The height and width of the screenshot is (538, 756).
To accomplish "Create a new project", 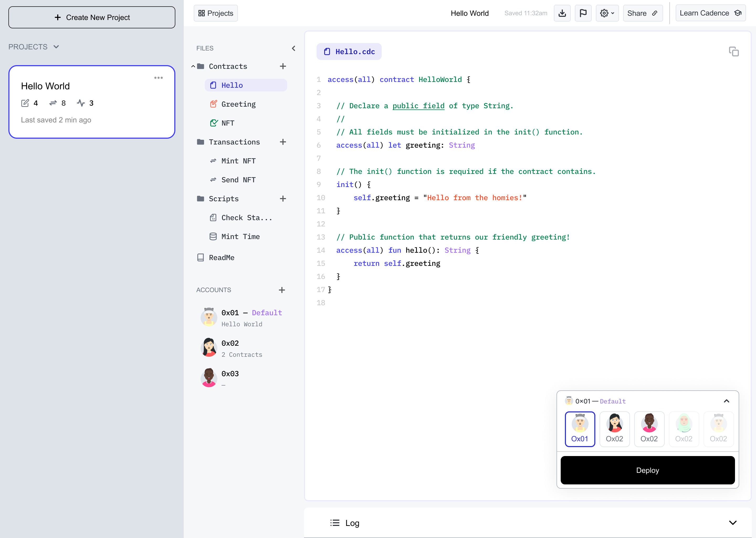I will [92, 17].
